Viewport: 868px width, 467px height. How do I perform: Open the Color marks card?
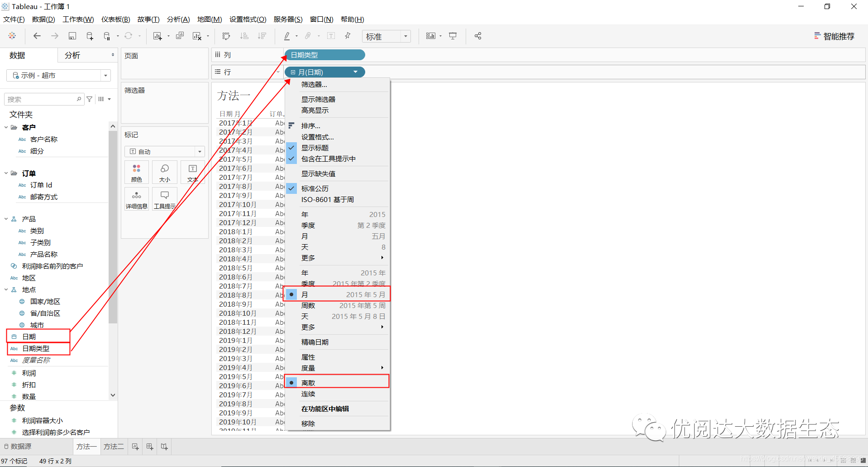pos(137,173)
